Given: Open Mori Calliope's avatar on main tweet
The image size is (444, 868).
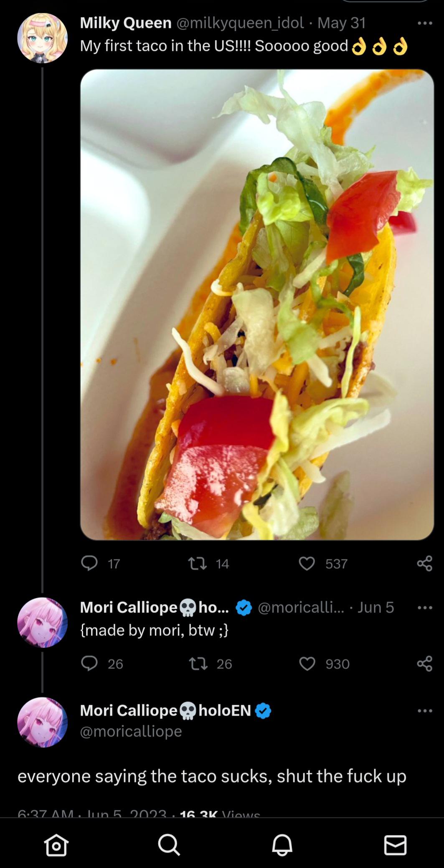Looking at the screenshot, I should tap(42, 722).
